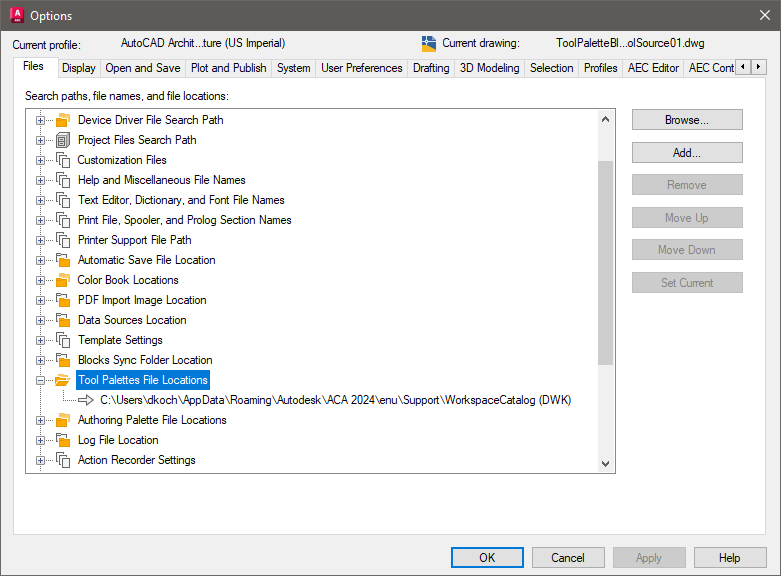Expand the Customization Files node

[x=40, y=160]
